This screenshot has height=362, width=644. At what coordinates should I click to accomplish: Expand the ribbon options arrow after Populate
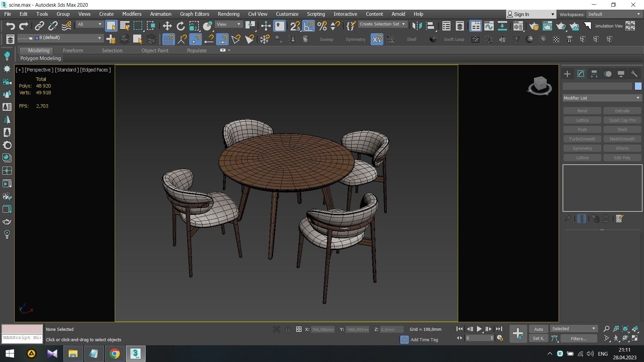point(229,50)
